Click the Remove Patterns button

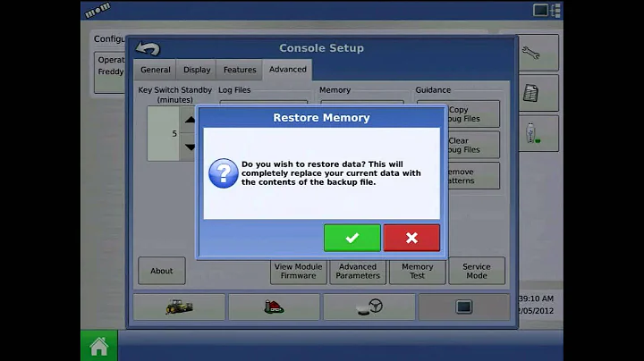tap(473, 176)
